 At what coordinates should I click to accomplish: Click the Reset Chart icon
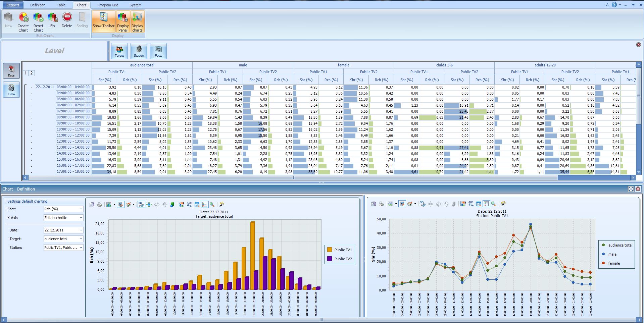pyautogui.click(x=38, y=21)
